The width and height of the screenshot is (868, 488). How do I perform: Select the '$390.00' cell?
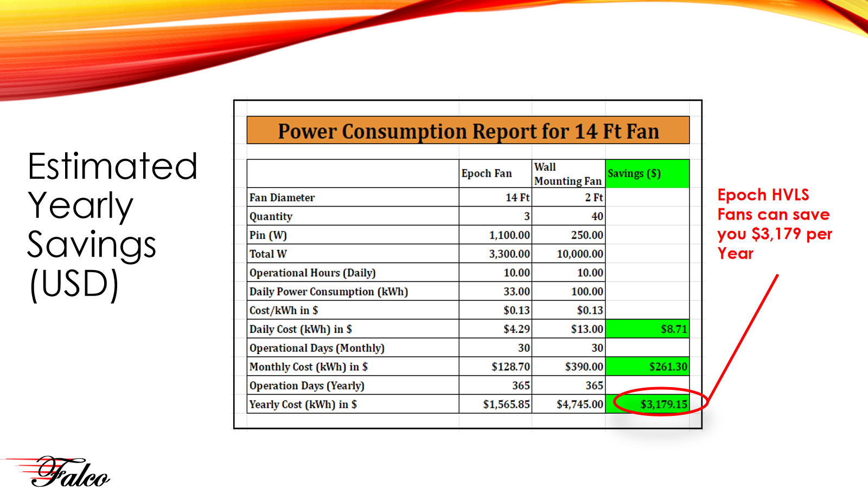click(569, 367)
